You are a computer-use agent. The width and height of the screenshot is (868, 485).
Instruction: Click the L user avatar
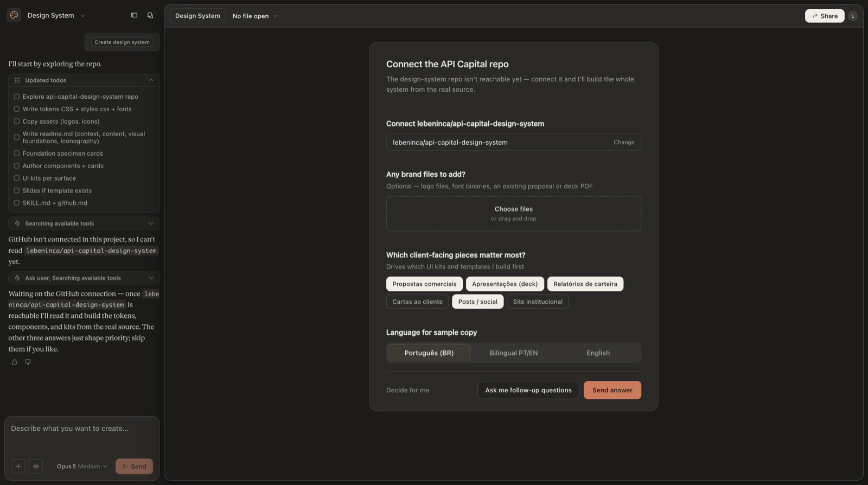click(853, 16)
